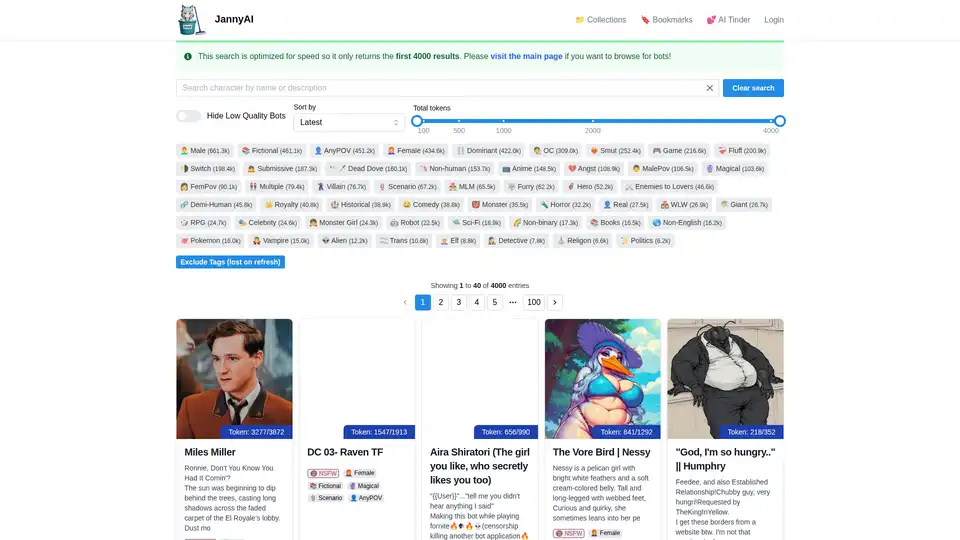960x540 pixels.
Task: Select the Pokemon tag icon filter
Action: (184, 241)
